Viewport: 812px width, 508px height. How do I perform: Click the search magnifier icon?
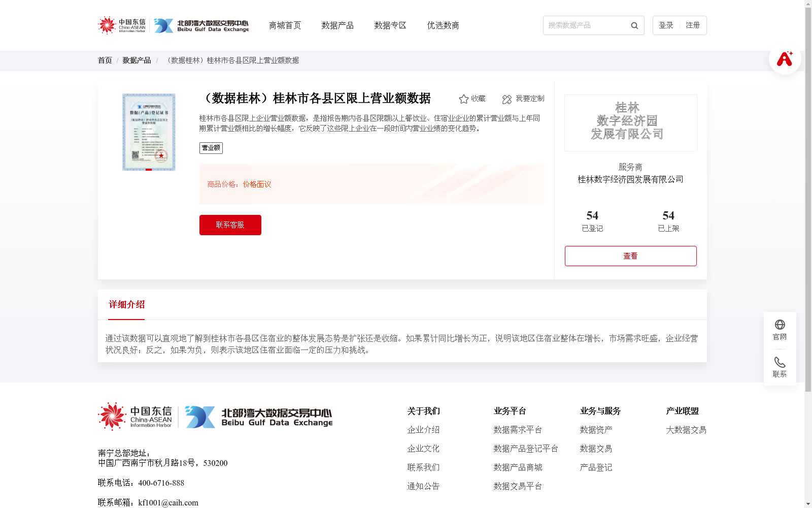[634, 25]
